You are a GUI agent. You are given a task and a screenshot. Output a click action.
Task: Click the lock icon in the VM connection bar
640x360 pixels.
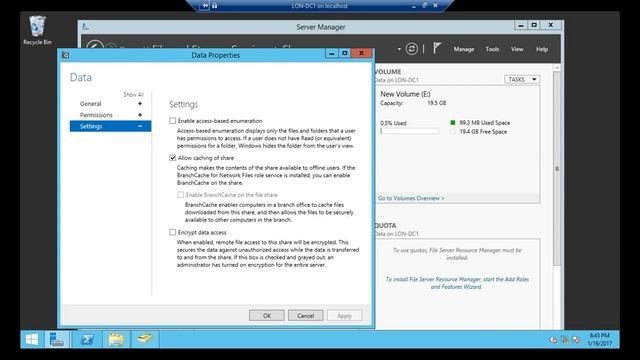tap(214, 6)
